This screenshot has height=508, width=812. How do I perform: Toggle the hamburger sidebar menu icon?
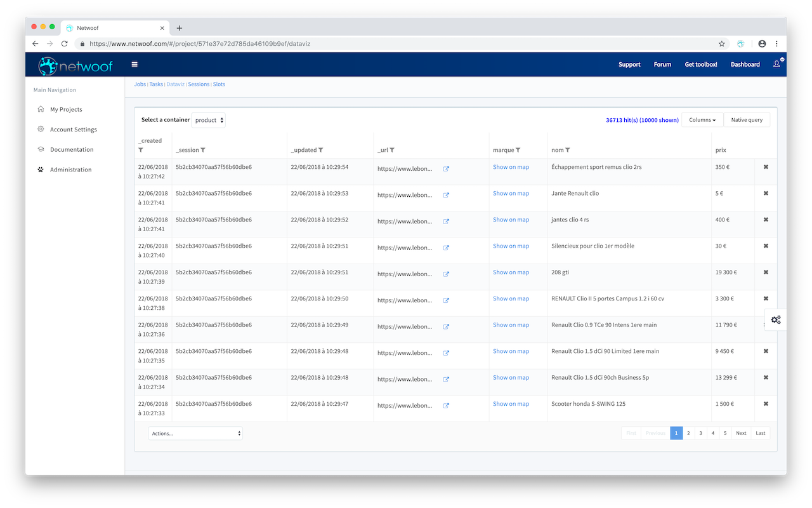coord(134,64)
